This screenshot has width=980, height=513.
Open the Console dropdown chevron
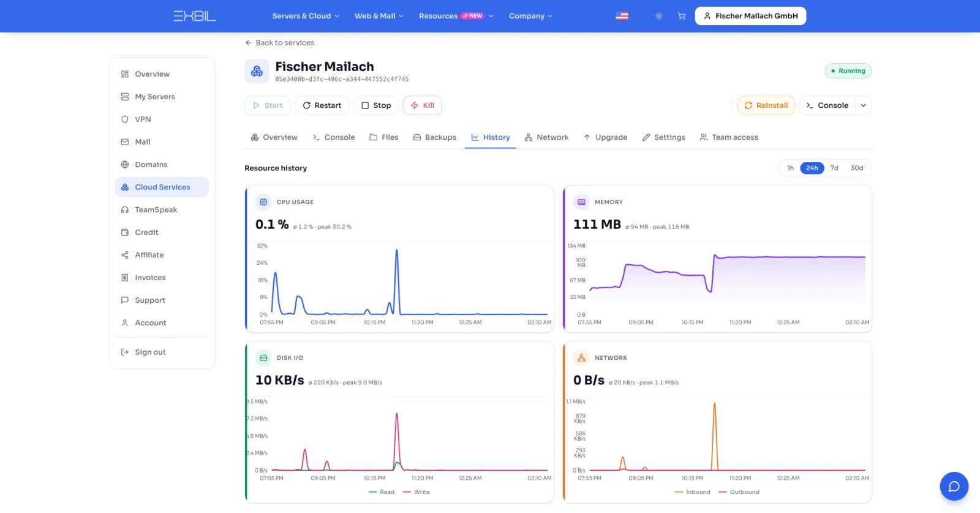coord(864,105)
